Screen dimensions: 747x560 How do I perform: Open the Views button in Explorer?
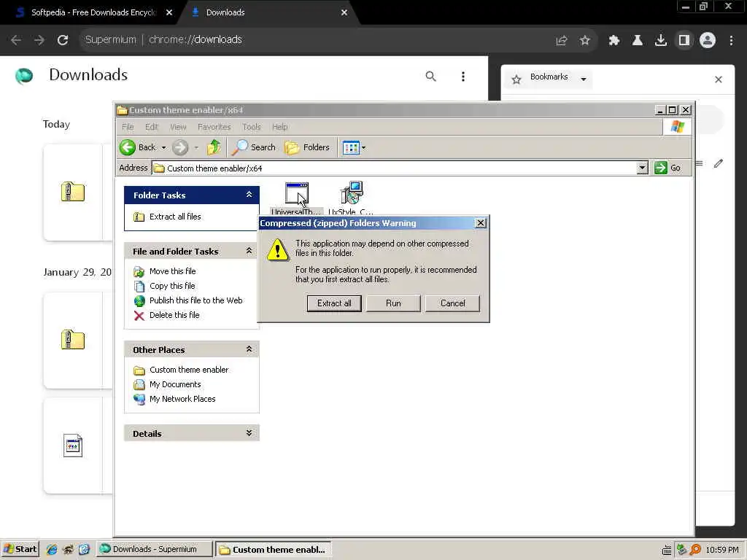point(351,147)
